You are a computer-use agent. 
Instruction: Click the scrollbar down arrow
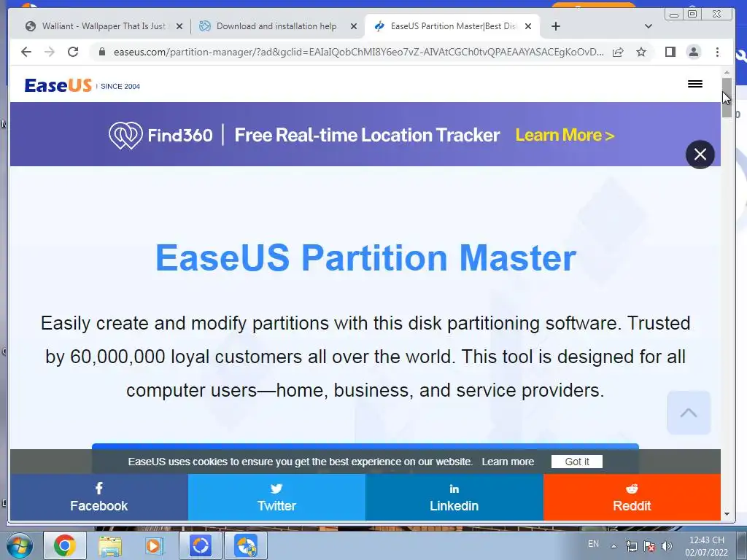tap(727, 514)
